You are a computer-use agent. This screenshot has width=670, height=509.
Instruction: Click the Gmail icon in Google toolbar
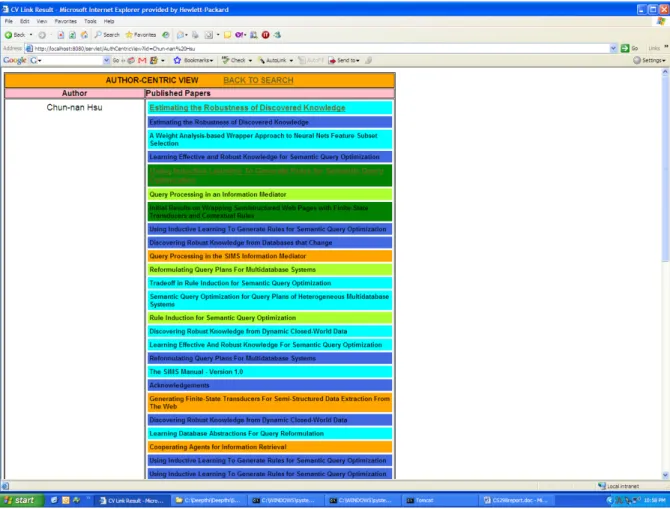click(x=142, y=61)
